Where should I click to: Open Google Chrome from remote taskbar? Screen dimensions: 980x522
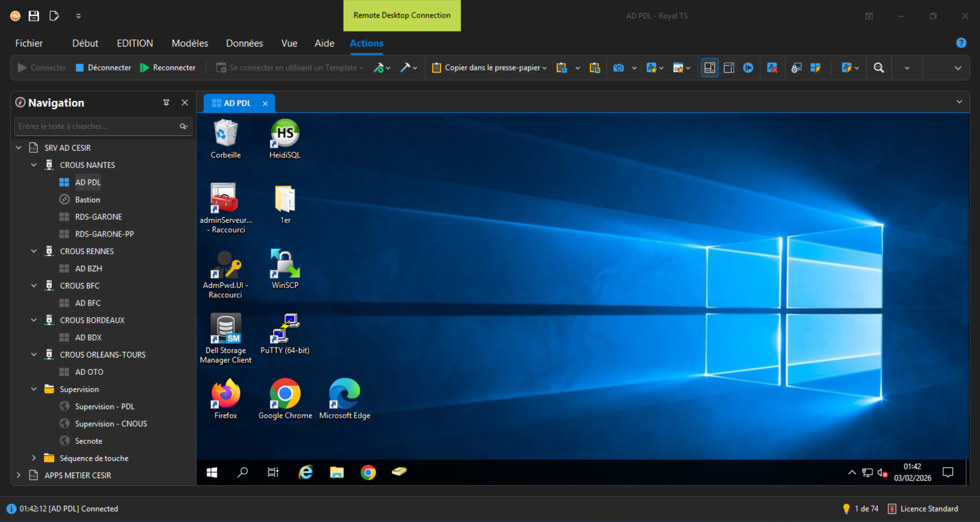[368, 472]
